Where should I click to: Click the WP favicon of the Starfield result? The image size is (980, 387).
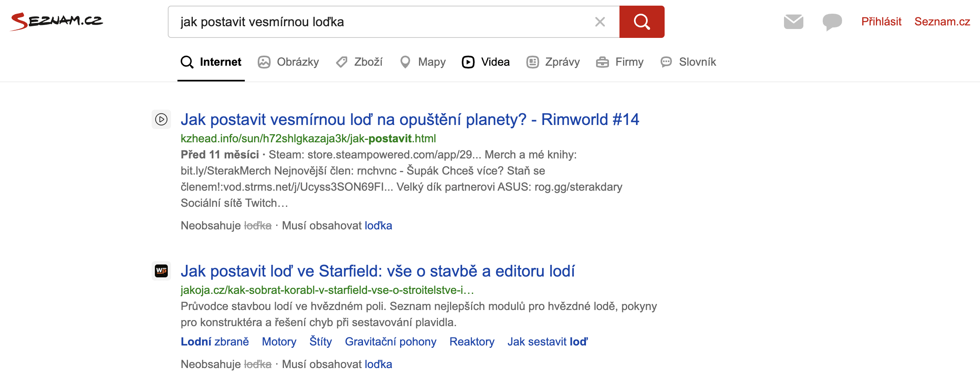[x=161, y=271]
